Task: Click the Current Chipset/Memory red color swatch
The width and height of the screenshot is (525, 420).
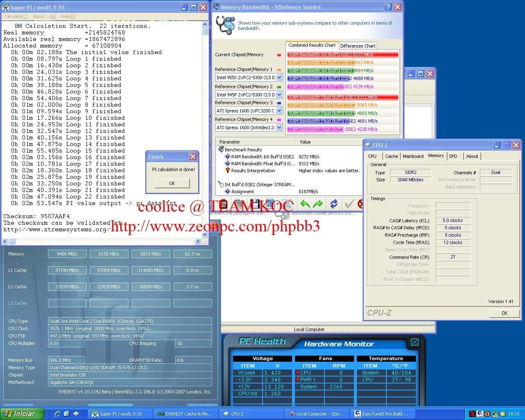Action: click(279, 55)
